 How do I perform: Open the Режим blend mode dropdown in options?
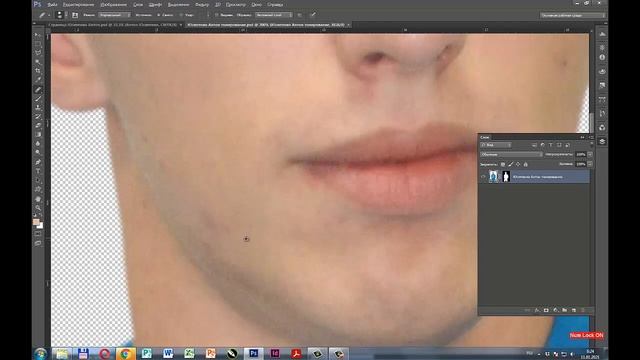(x=115, y=15)
